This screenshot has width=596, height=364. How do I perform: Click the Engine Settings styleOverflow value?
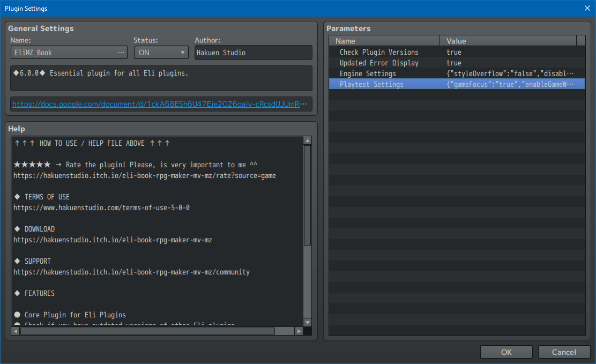[510, 73]
